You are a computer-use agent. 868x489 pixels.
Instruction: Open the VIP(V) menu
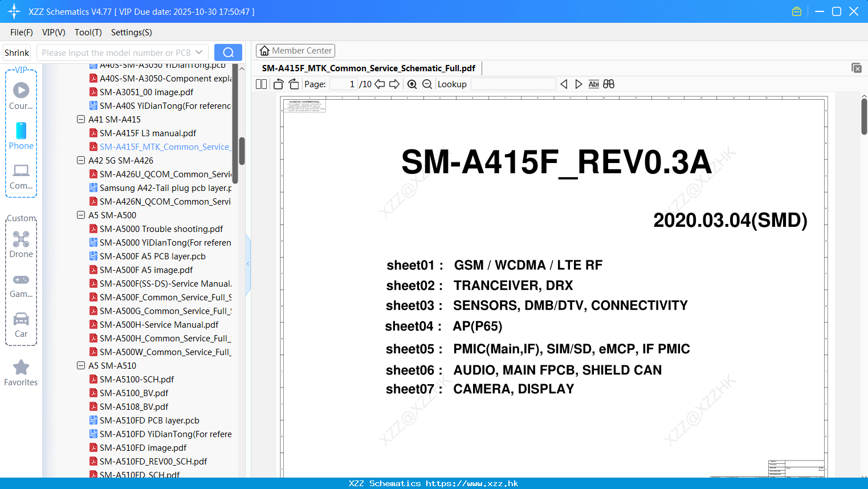tap(54, 32)
